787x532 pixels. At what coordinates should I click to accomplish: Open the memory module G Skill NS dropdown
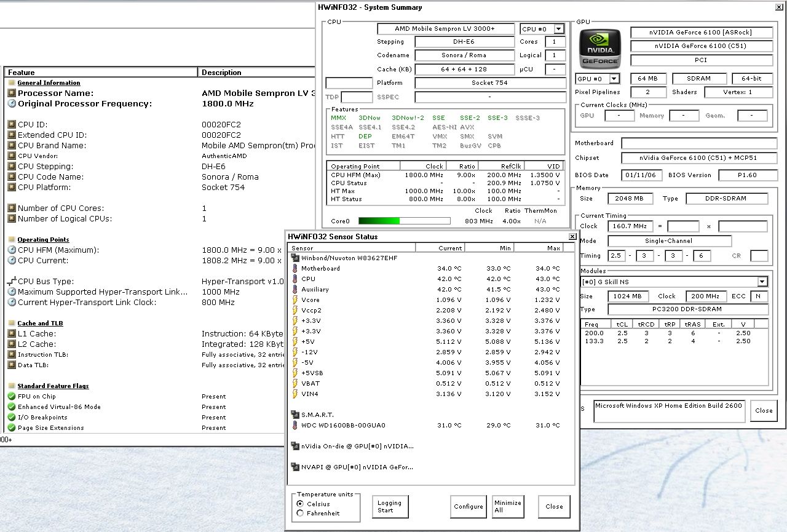tap(762, 282)
